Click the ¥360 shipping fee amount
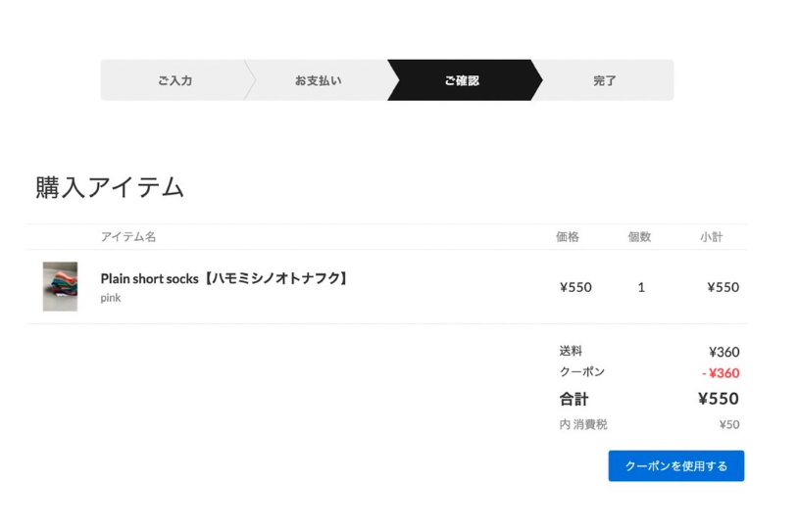 [x=724, y=352]
